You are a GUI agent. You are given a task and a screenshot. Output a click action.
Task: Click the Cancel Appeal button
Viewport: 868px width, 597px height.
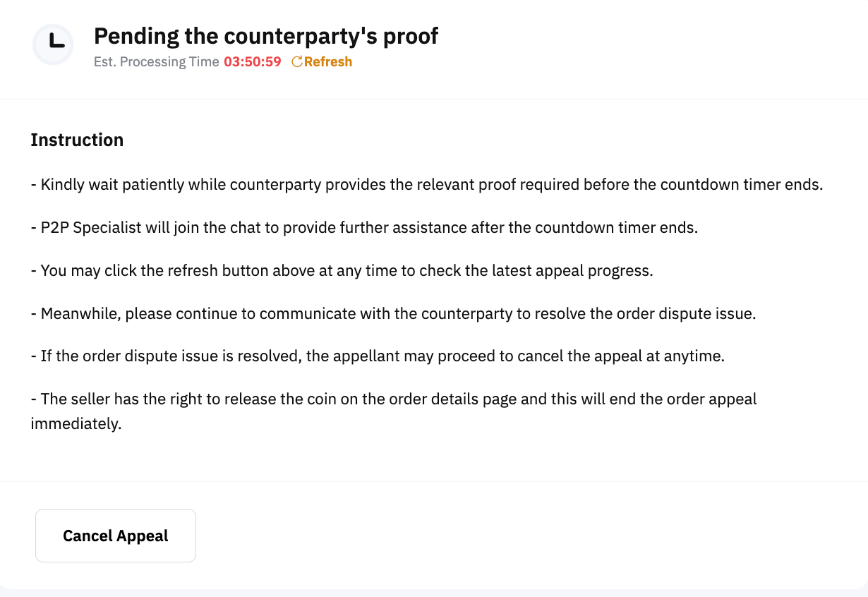point(116,536)
